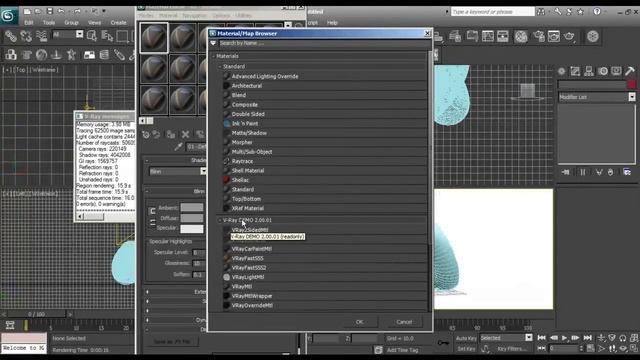640x360 pixels.
Task: Click the Bind to Space Warp icon
Action: (41, 36)
